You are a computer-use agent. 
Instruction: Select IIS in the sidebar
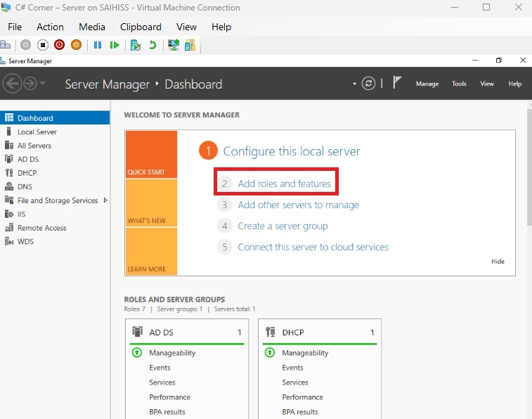(x=55, y=214)
